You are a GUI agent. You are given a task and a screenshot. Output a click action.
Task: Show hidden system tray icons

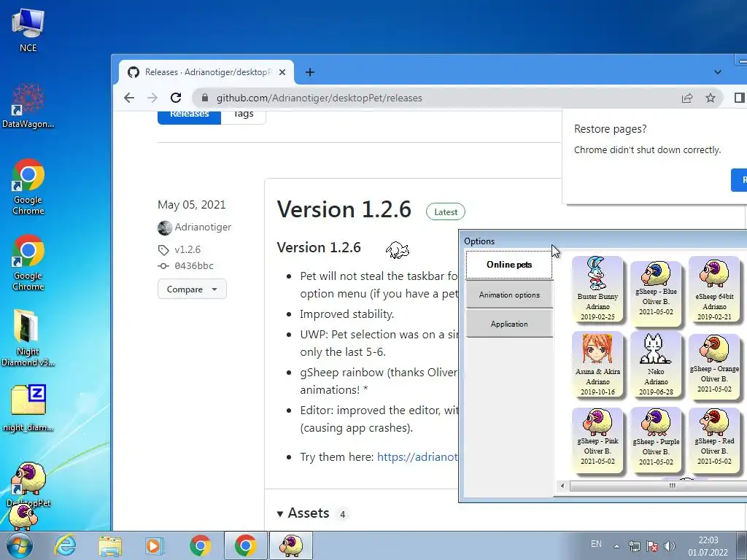coord(616,546)
